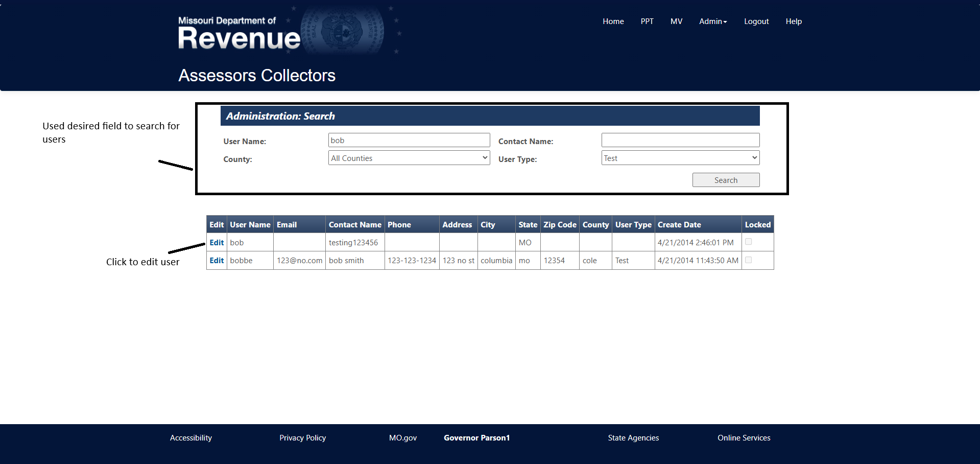Go to the Home menu item
The height and width of the screenshot is (464, 980).
pos(613,21)
